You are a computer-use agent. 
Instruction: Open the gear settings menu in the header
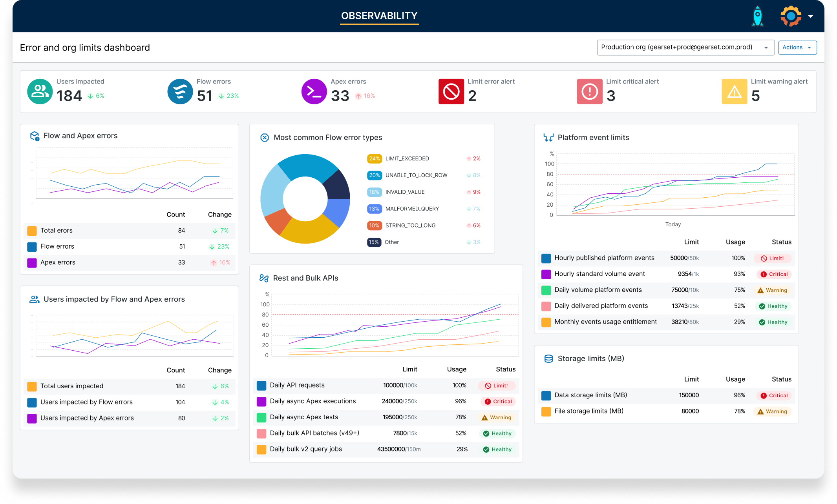790,16
